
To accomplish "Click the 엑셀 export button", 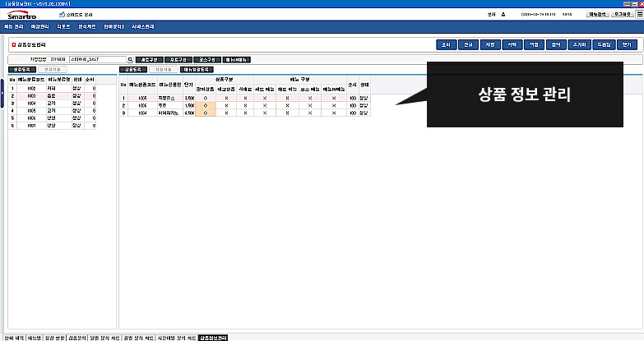I will click(534, 44).
